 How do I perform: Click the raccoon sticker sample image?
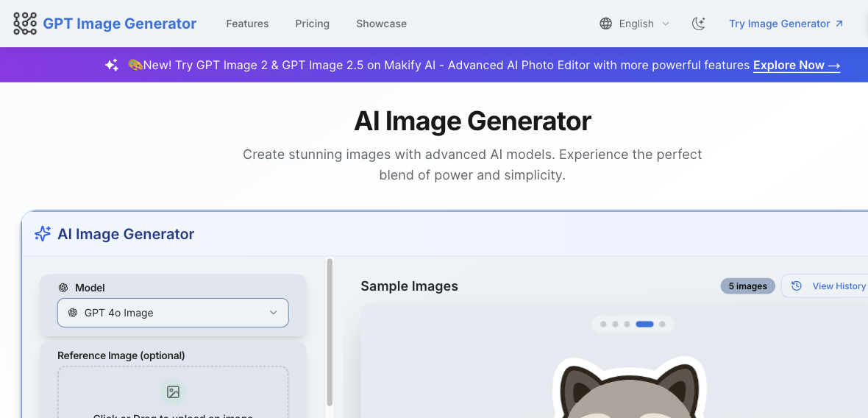[630, 388]
